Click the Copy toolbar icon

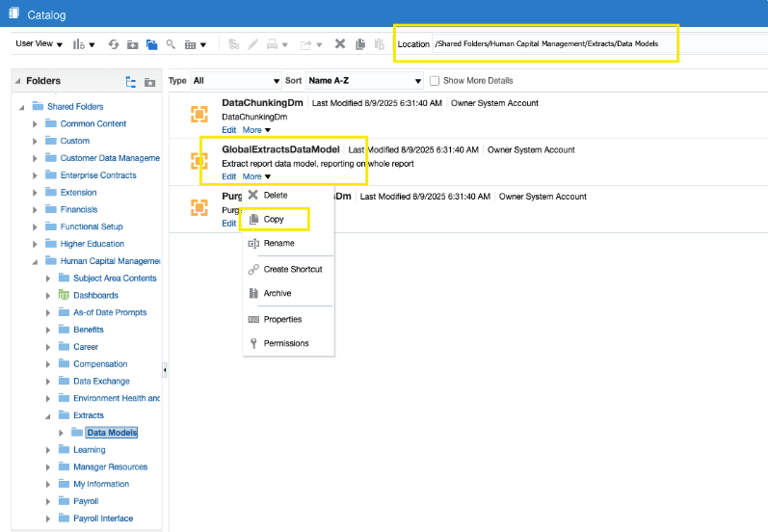360,44
